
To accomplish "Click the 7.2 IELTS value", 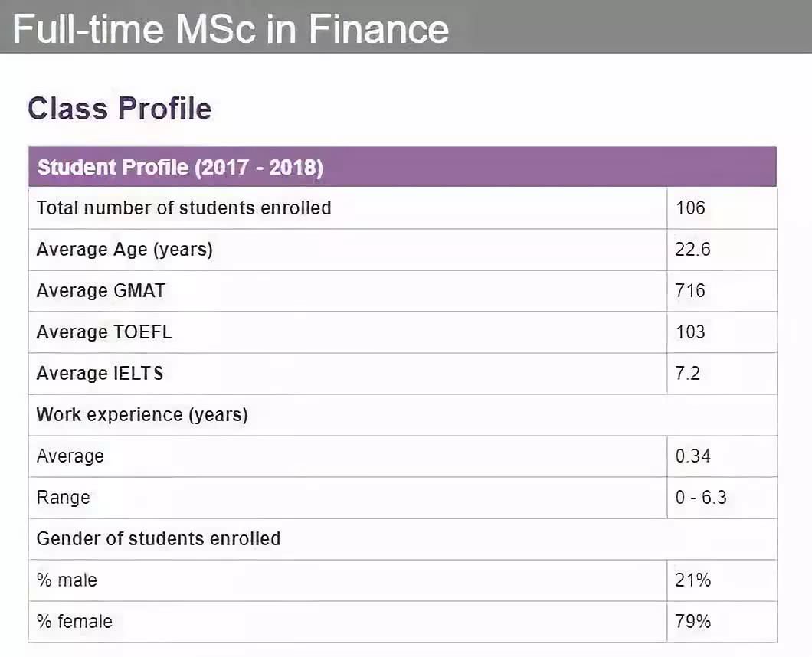I will click(687, 373).
